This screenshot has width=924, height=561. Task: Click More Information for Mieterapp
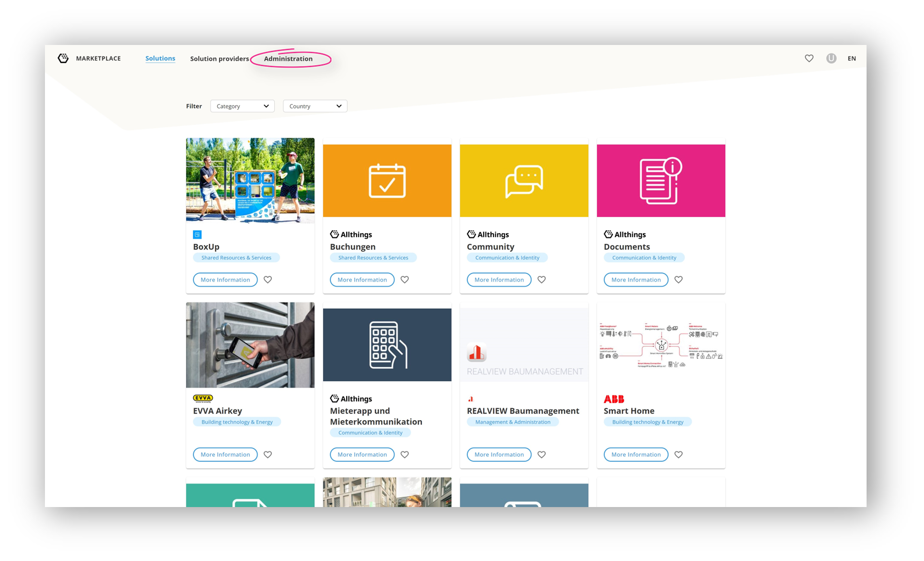tap(362, 455)
